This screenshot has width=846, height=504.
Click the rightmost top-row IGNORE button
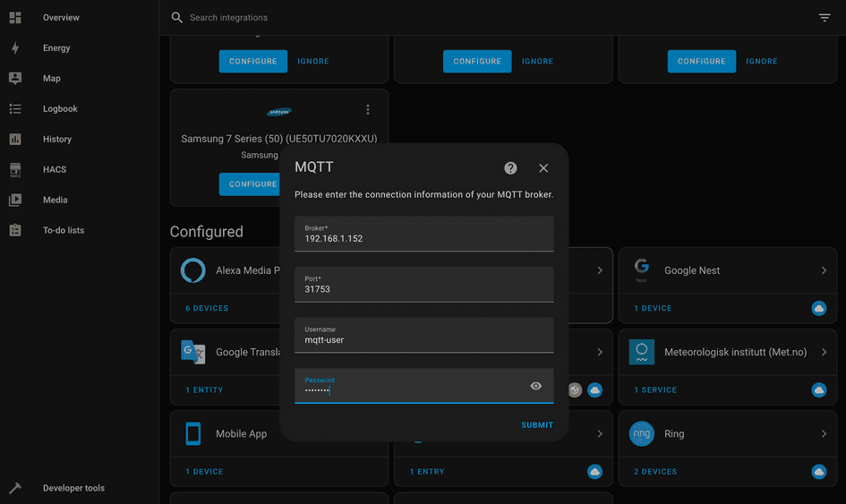click(761, 61)
